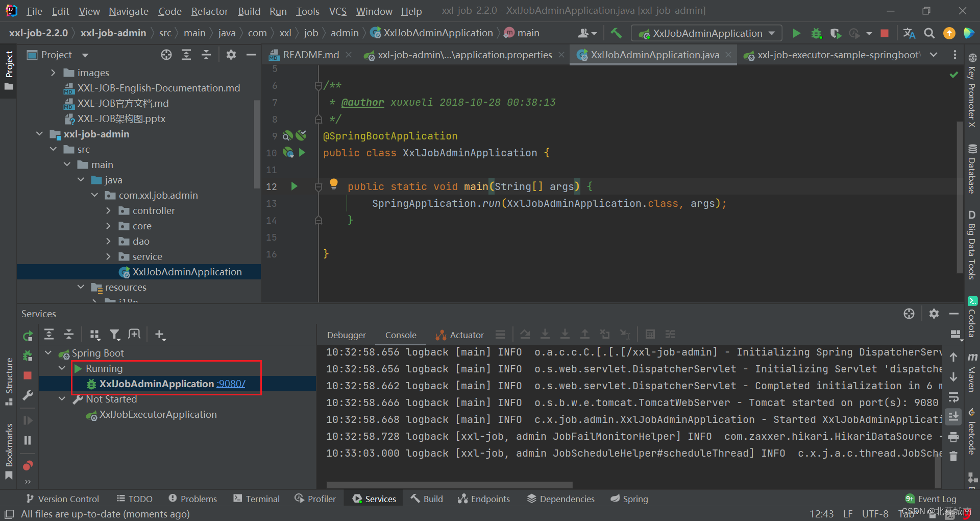Viewport: 980px width, 521px height.
Task: Run XxlJobAdminApplication with the green Run button
Action: [796, 33]
